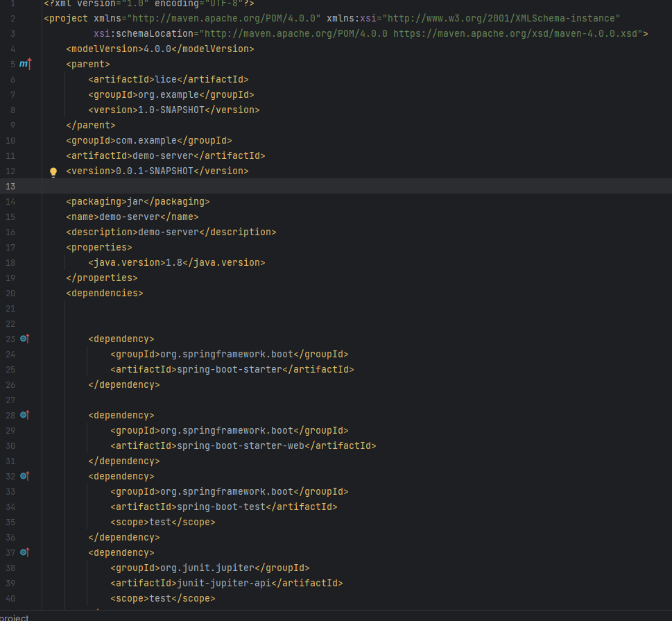The image size is (672, 621).
Task: Click the Maven parent gutter icon on line 5
Action: 25,64
